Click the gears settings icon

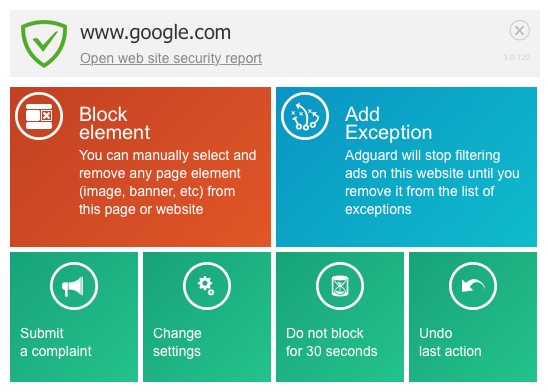[x=207, y=286]
